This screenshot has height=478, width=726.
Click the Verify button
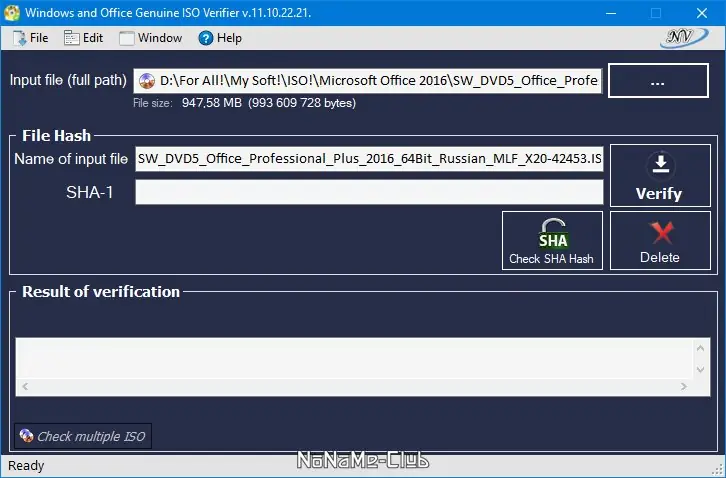pyautogui.click(x=660, y=175)
